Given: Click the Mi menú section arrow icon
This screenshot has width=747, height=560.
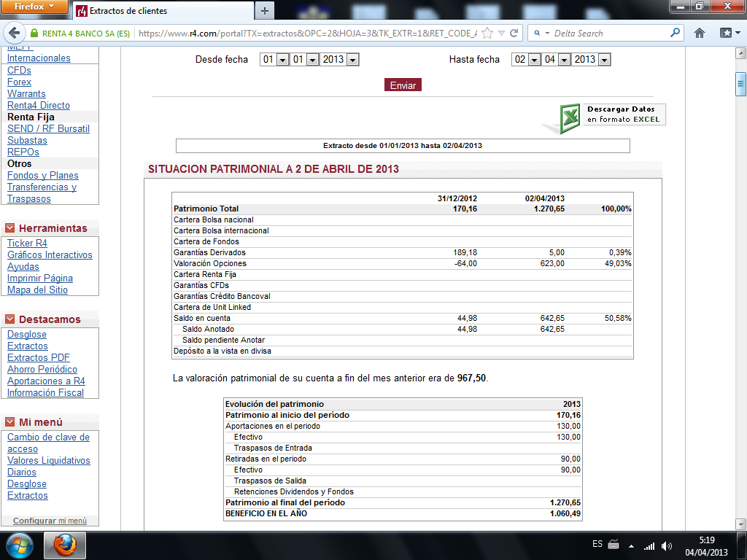Looking at the screenshot, I should pyautogui.click(x=10, y=422).
